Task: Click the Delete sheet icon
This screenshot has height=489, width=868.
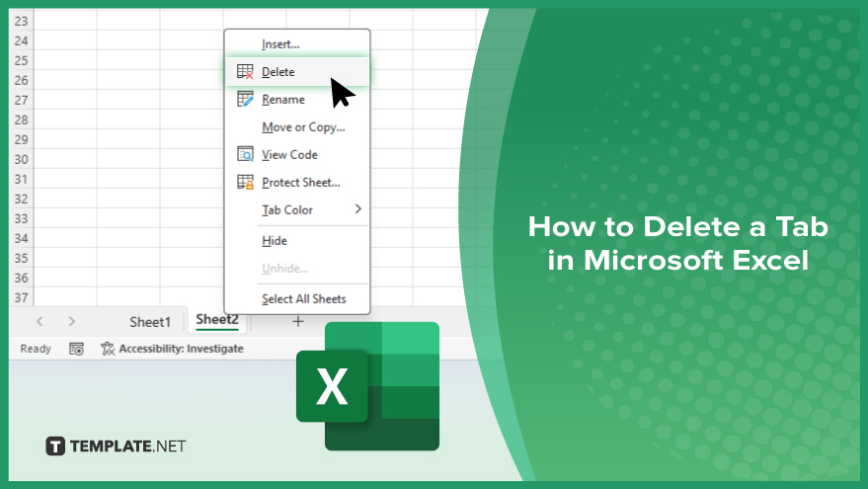Action: (245, 71)
